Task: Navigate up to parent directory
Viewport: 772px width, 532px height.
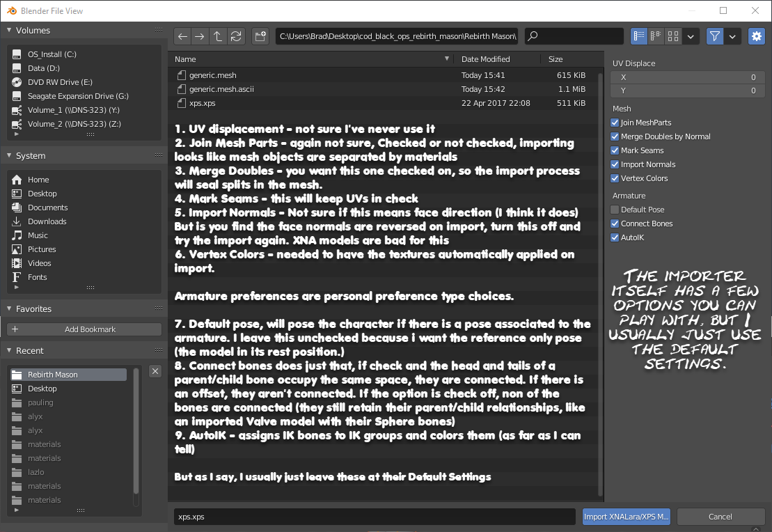Action: [x=218, y=36]
